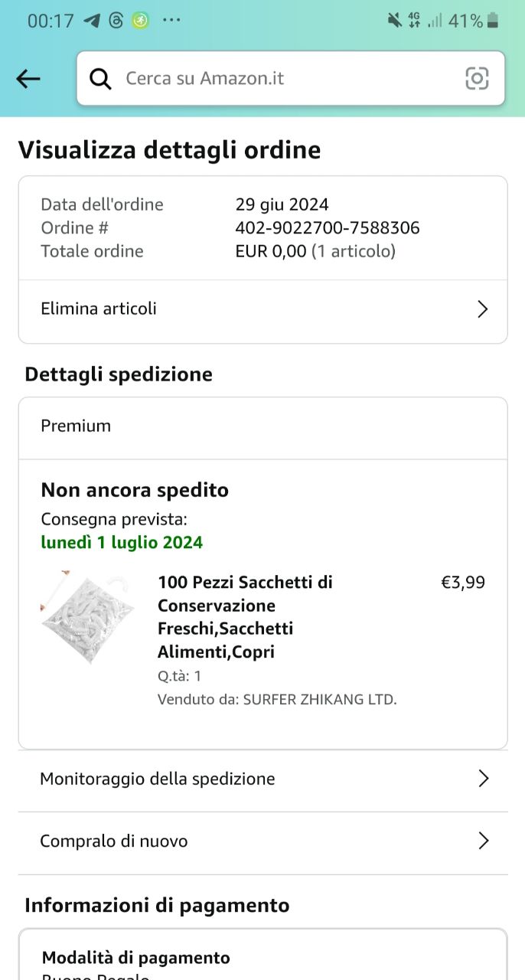Expand Elimina articoli chevron
The height and width of the screenshot is (980, 525).
(x=482, y=309)
